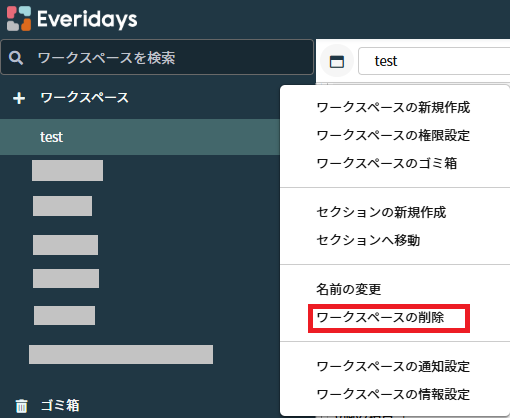Choose ワークスペースの権限設定 from menu
The image size is (510, 418).
click(393, 135)
